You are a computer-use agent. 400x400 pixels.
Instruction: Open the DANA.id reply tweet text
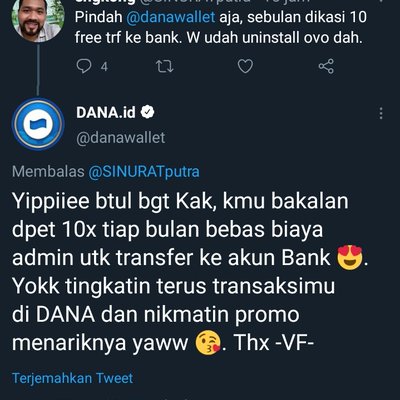[x=190, y=272]
